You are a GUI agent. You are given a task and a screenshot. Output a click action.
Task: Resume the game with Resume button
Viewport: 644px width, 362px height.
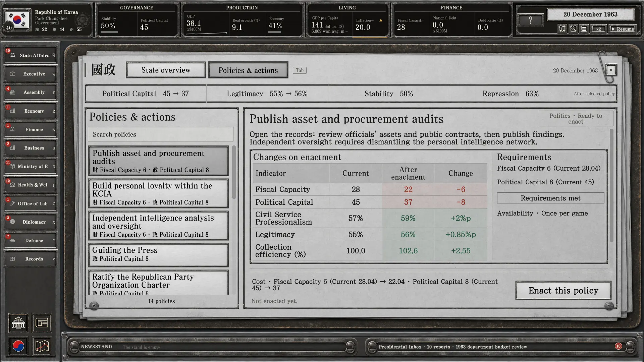[x=623, y=29]
